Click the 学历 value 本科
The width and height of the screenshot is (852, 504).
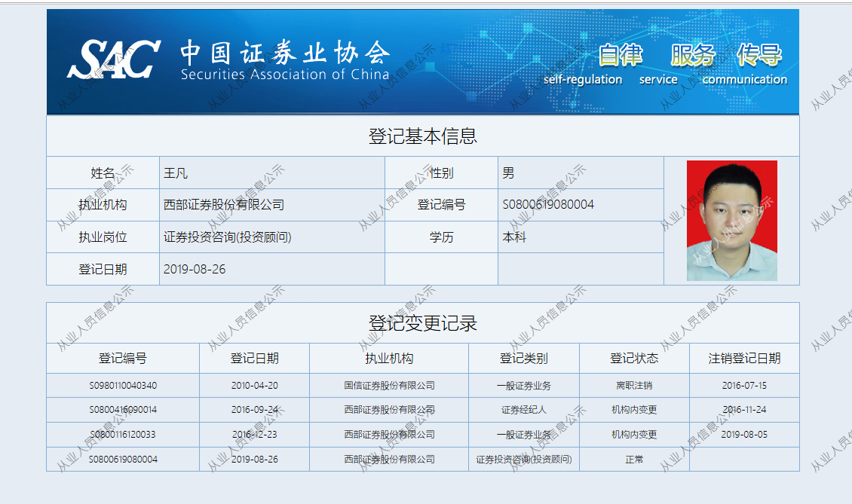click(514, 237)
